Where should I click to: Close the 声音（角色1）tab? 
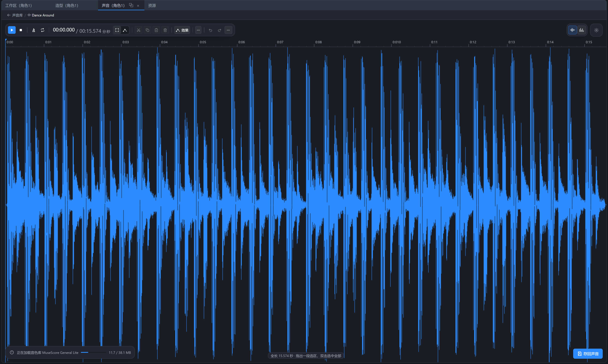pos(138,6)
